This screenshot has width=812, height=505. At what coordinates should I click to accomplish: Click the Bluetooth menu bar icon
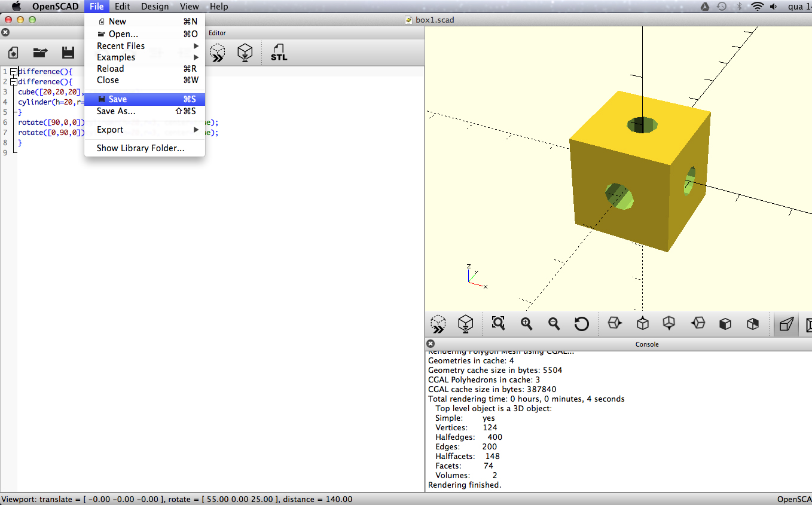point(739,7)
